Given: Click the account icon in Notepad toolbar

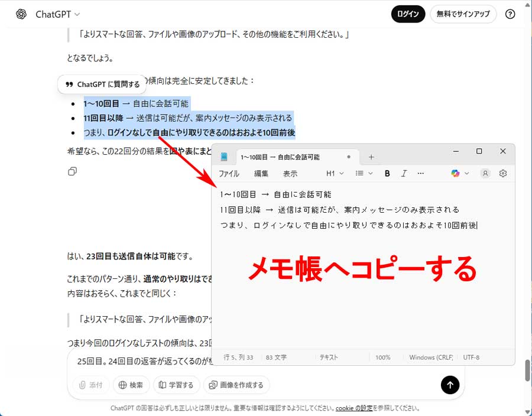Looking at the screenshot, I should click(x=484, y=173).
